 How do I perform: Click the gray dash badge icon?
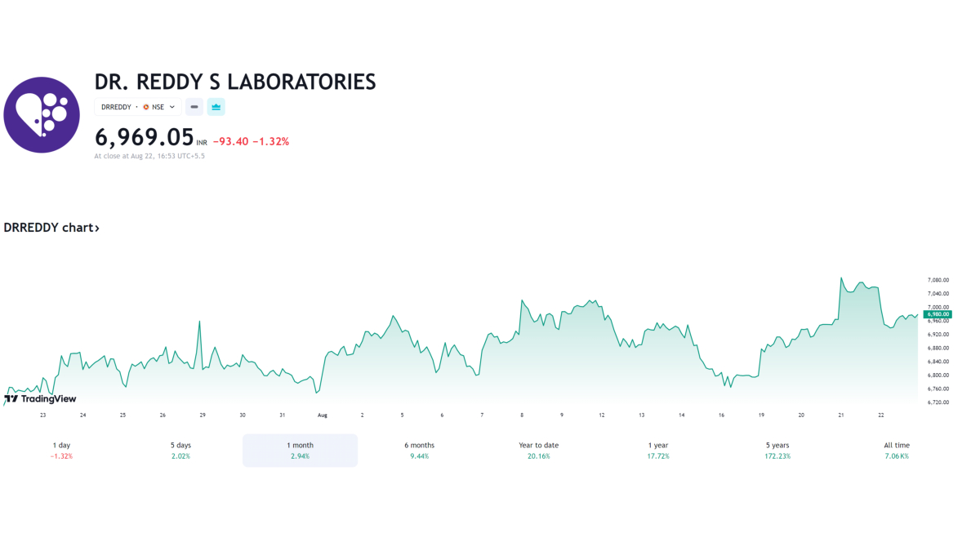[194, 107]
